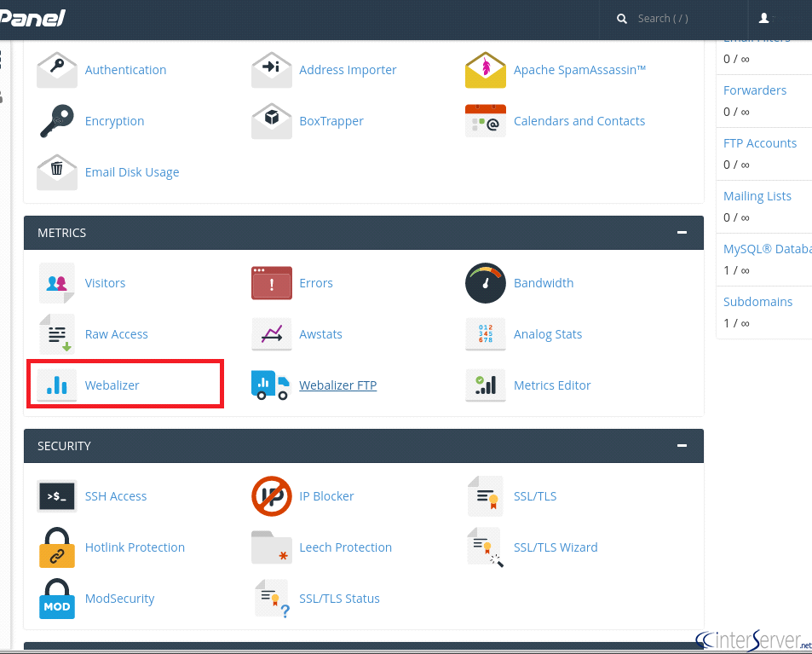Follow the Raw Access link
Screen dimensions: 812x654
click(x=116, y=334)
